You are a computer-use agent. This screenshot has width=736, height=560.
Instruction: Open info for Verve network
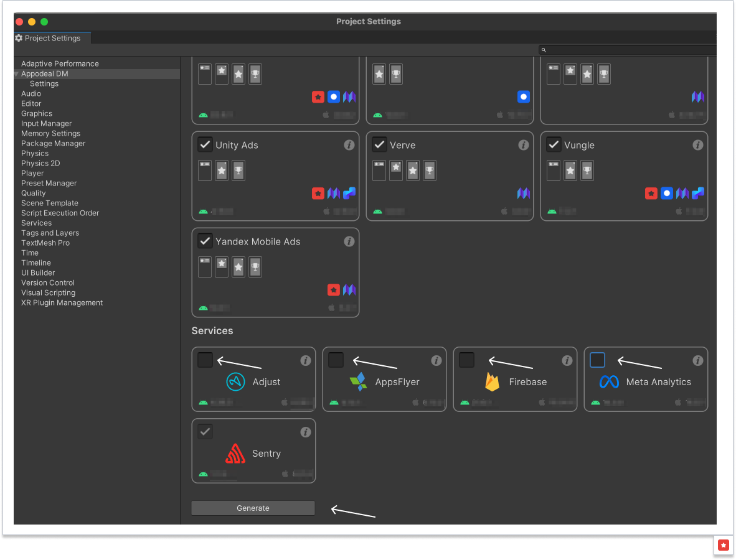click(x=524, y=145)
